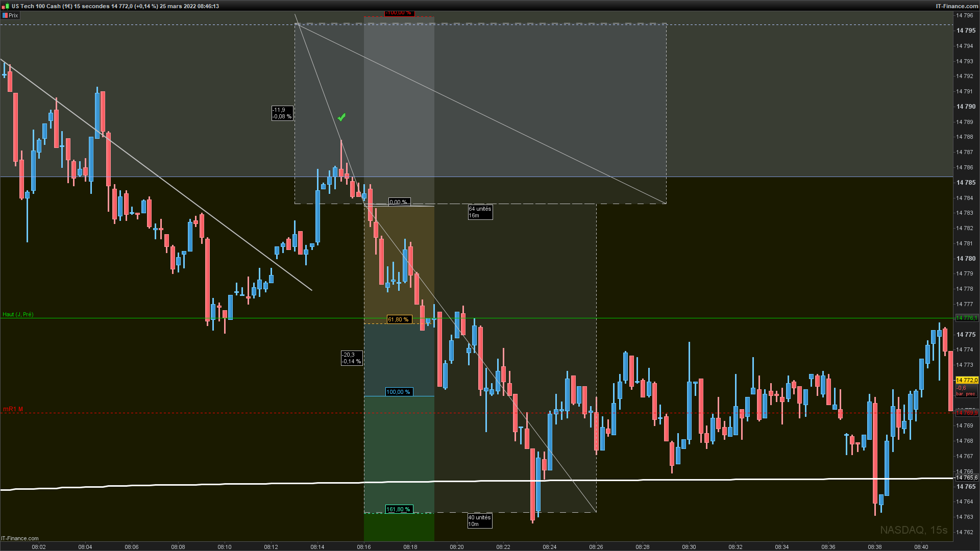980x551 pixels.
Task: Click the Haut (J, Pré) level label
Action: 18,314
